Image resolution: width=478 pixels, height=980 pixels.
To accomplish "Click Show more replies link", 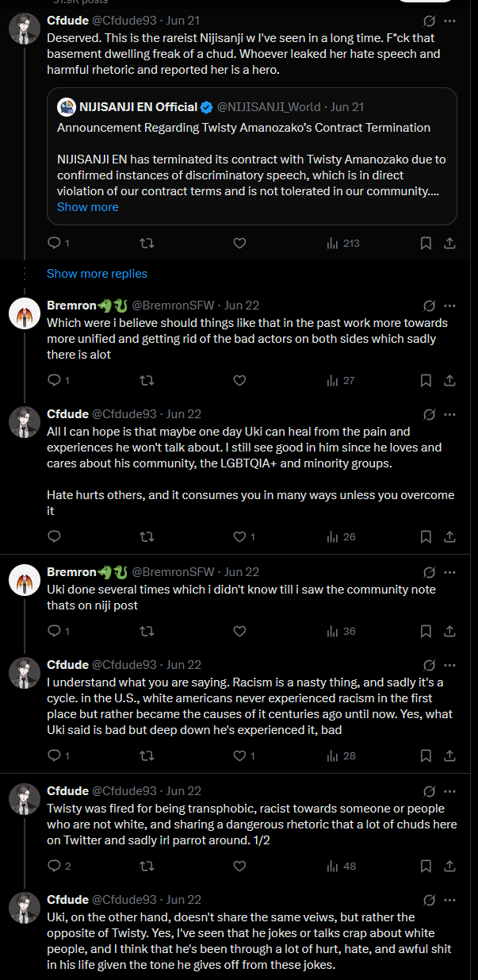I will pyautogui.click(x=97, y=274).
